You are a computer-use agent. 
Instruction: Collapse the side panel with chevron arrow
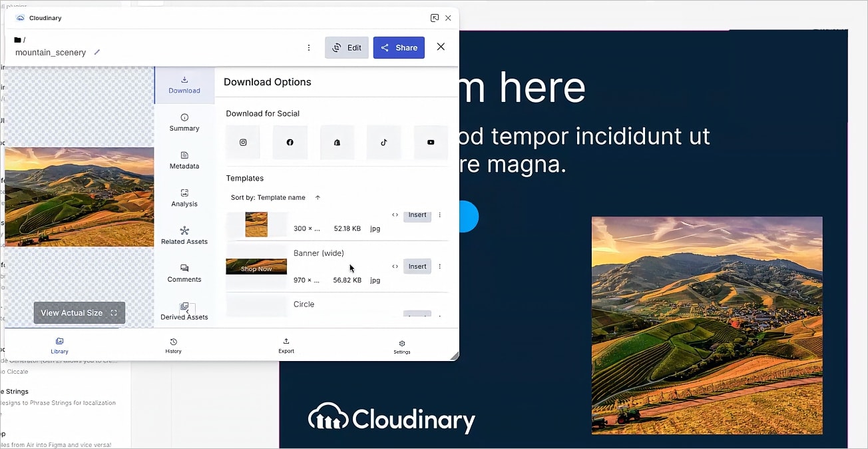tap(188, 311)
